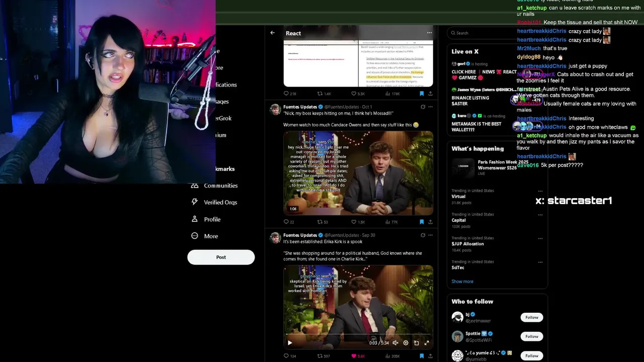Open more options on the Oct 1 tweet
Image resolution: width=644 pixels, height=362 pixels.
430,107
